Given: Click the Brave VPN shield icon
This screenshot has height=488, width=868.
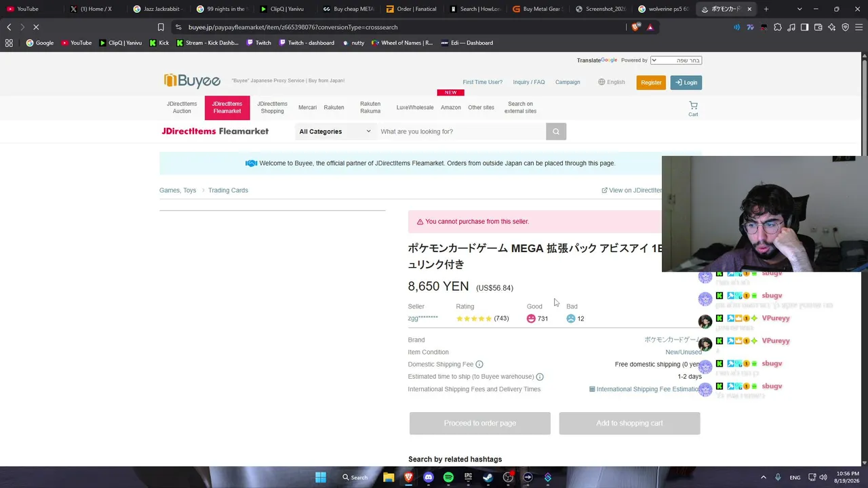Looking at the screenshot, I should click(x=845, y=27).
